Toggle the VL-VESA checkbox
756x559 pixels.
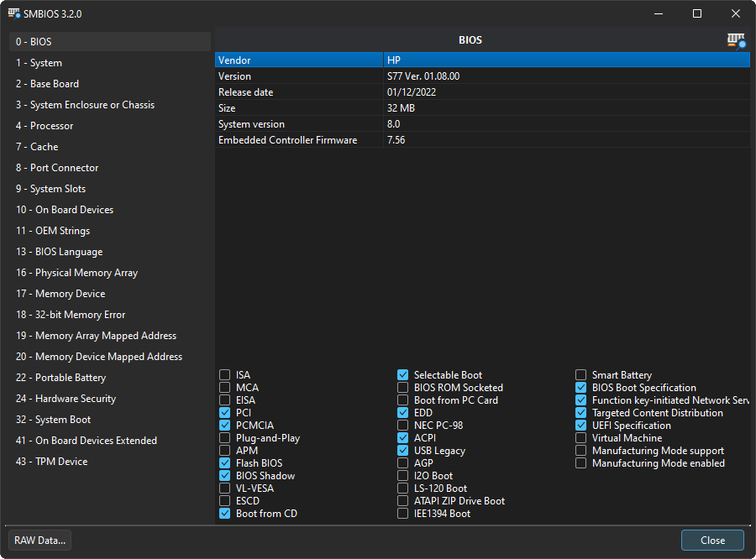pos(224,488)
